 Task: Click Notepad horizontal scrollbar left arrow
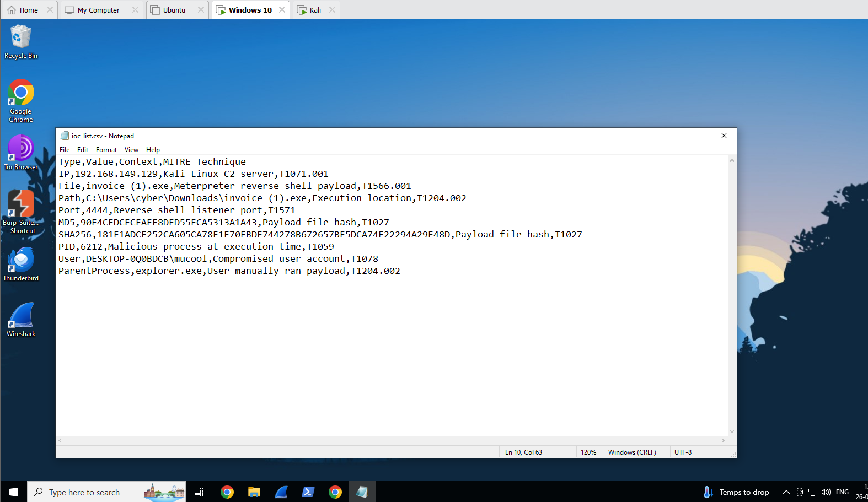61,441
